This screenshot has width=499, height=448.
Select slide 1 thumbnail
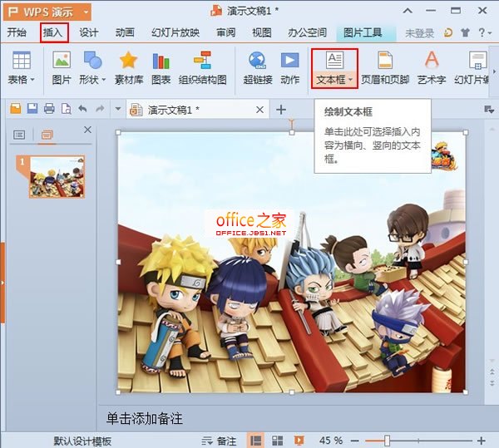point(57,177)
